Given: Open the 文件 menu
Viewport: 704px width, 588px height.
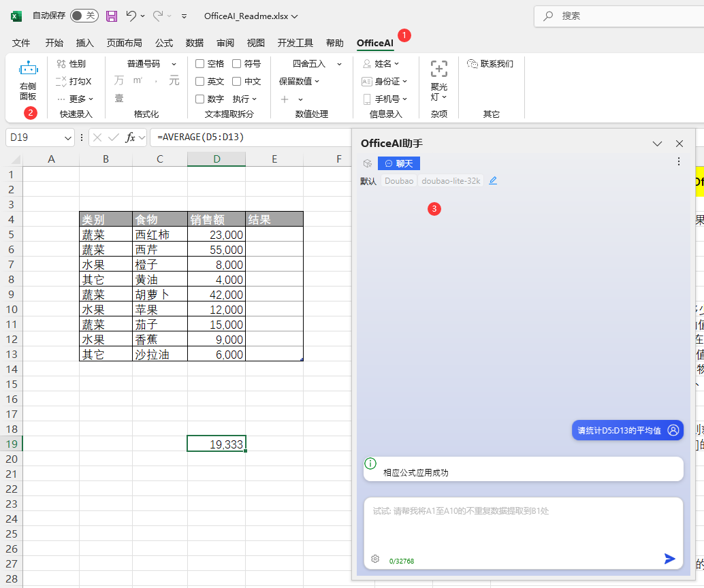Looking at the screenshot, I should (x=21, y=43).
